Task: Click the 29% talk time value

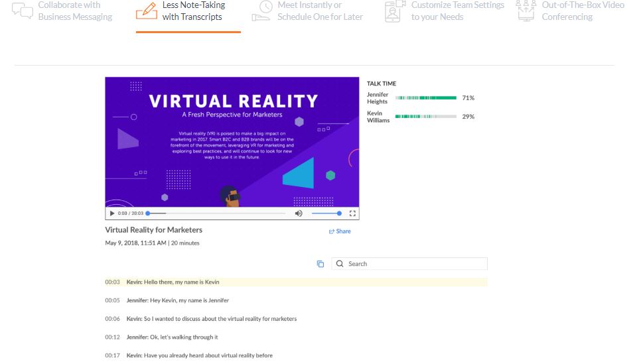Action: 468,116
